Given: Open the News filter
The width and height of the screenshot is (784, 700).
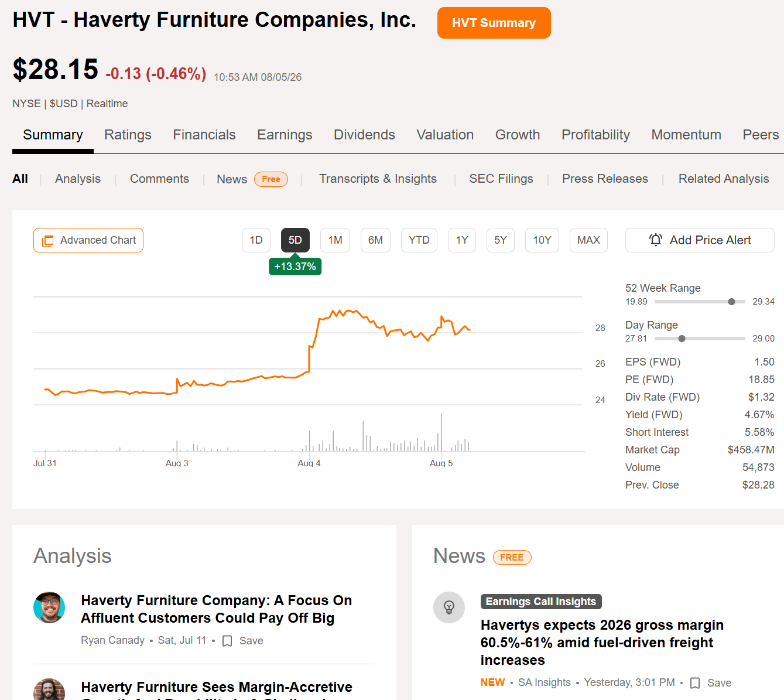Looking at the screenshot, I should 232,179.
